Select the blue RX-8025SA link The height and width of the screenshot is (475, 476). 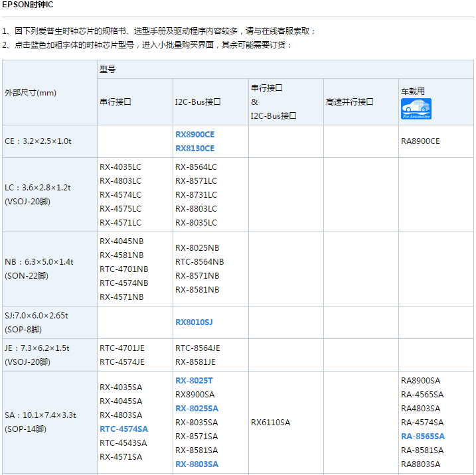click(x=197, y=409)
